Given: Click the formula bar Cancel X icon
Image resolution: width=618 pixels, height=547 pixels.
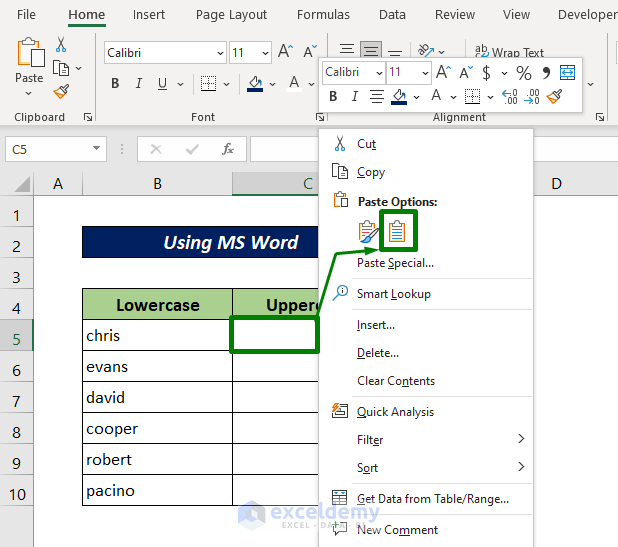Looking at the screenshot, I should (x=156, y=149).
